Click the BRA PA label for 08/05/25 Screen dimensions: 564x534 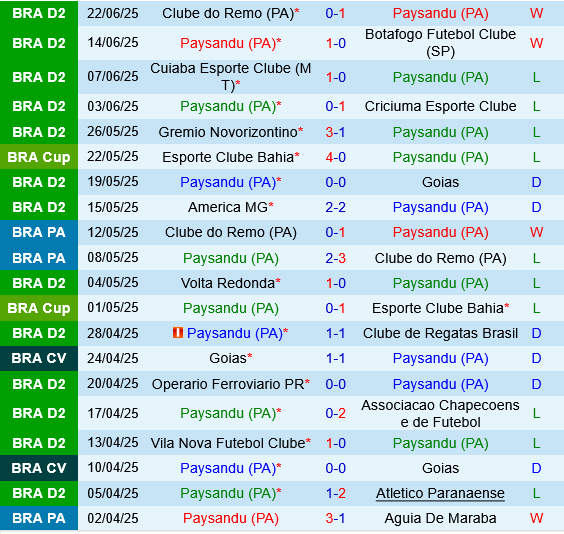[39, 258]
